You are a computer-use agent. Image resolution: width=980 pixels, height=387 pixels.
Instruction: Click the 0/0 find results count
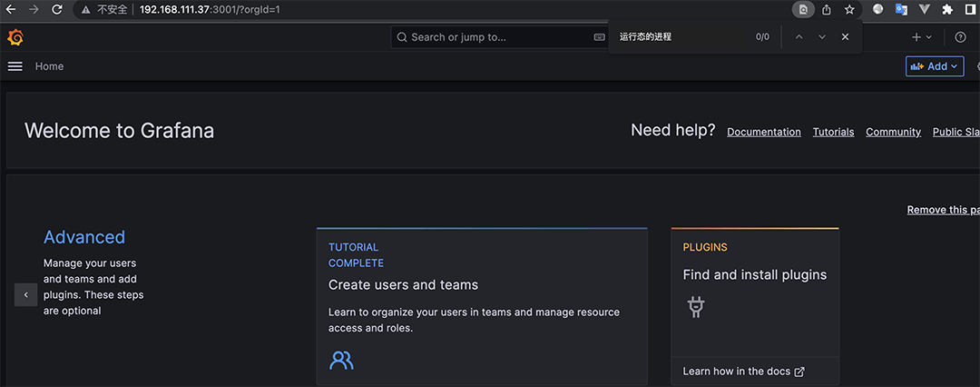coord(762,37)
